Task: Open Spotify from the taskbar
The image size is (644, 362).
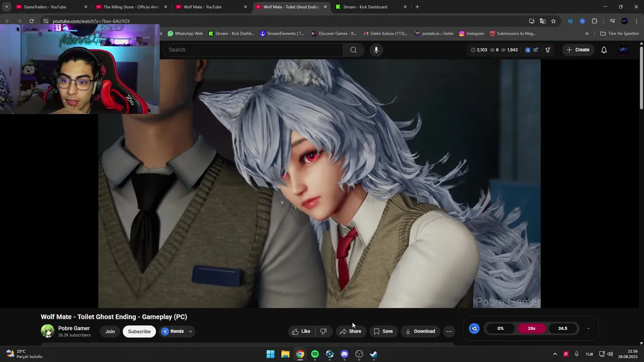Action: [315, 354]
